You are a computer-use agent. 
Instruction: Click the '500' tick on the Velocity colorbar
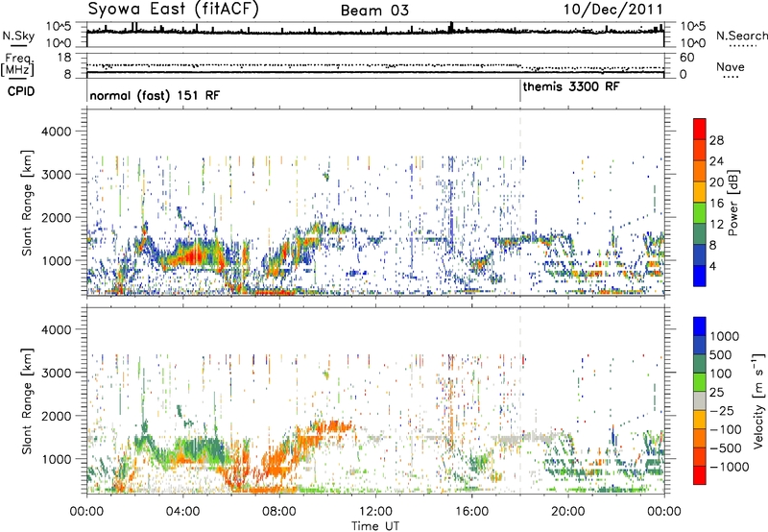tap(721, 354)
